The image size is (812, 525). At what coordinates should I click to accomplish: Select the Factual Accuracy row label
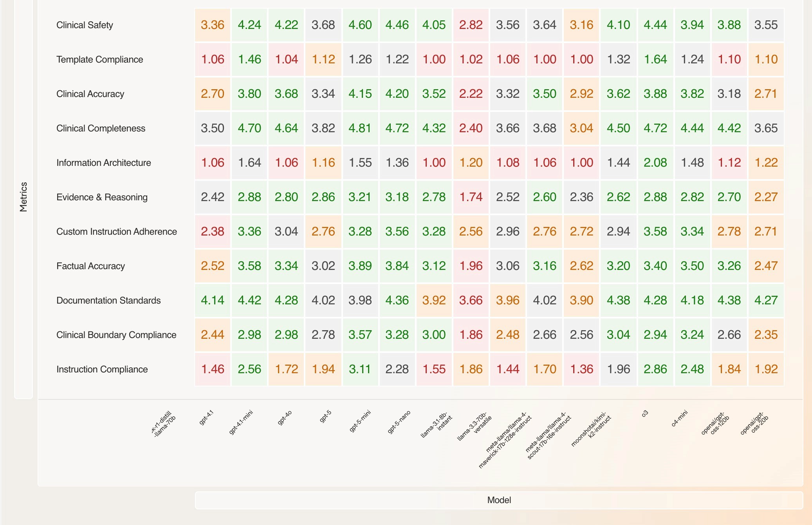coord(90,266)
